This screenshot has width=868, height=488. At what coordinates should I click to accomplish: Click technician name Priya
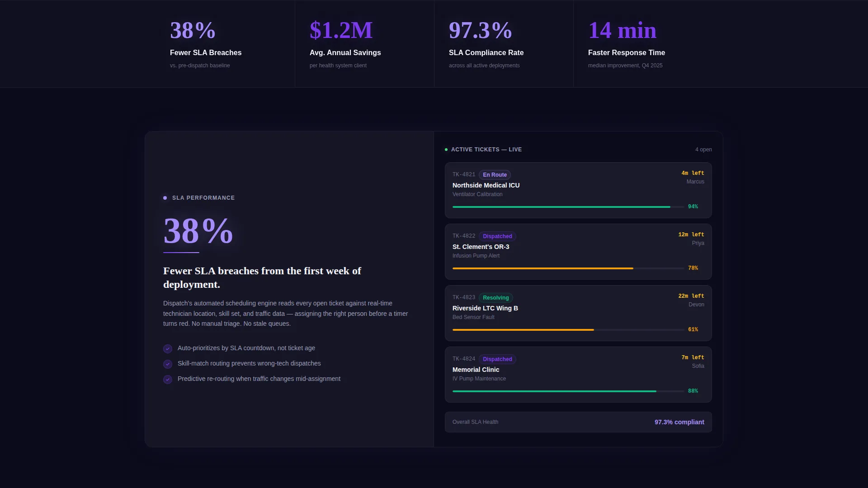[698, 243]
